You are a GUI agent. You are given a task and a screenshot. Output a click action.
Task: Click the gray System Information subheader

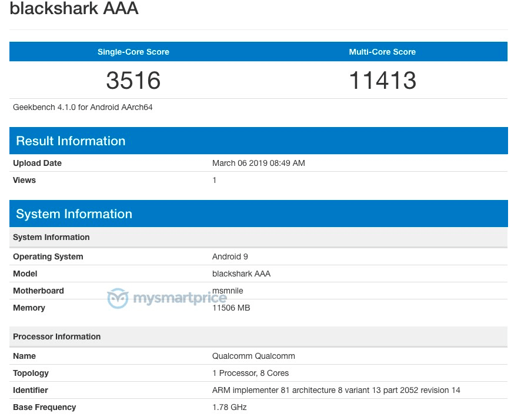(51, 237)
